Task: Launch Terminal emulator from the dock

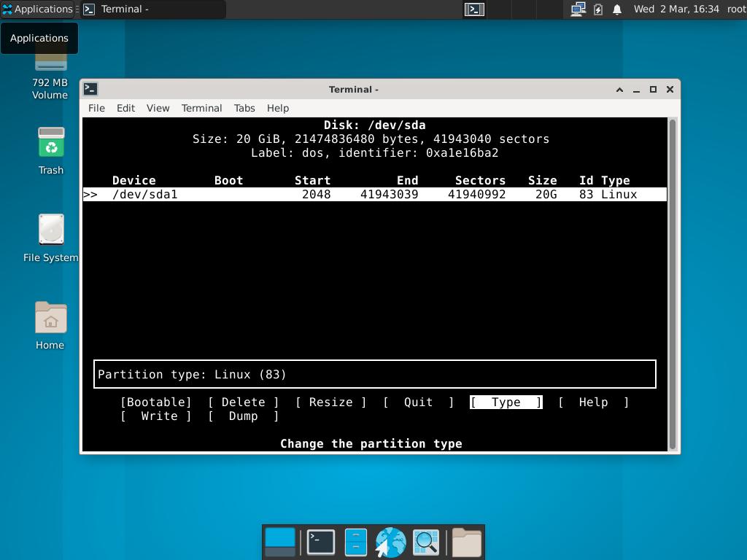Action: coord(321,542)
